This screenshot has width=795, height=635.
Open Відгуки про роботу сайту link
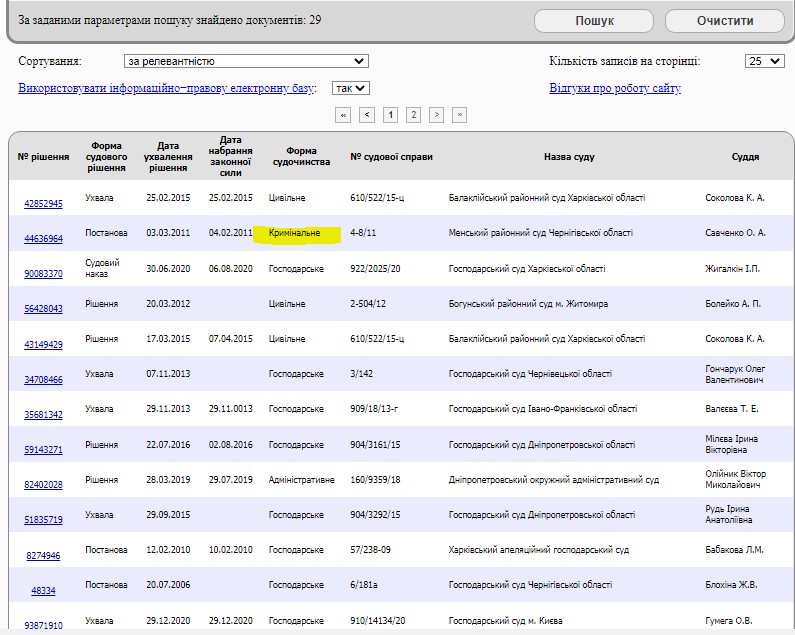point(614,88)
